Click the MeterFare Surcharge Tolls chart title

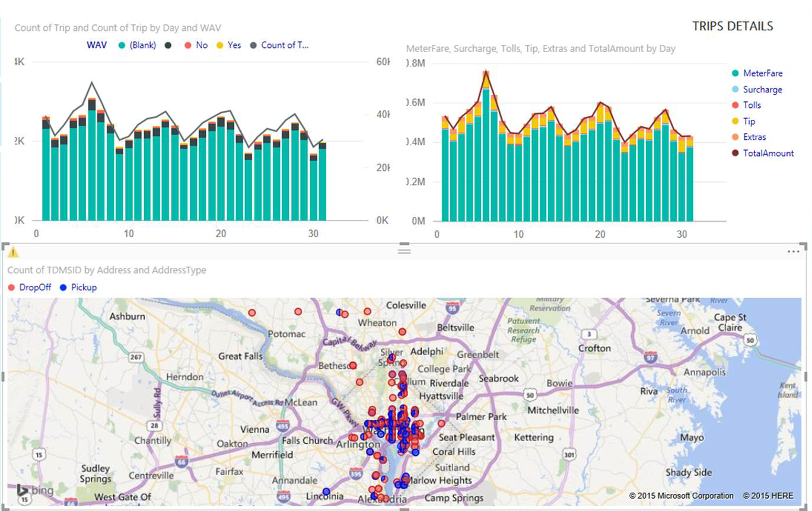540,49
